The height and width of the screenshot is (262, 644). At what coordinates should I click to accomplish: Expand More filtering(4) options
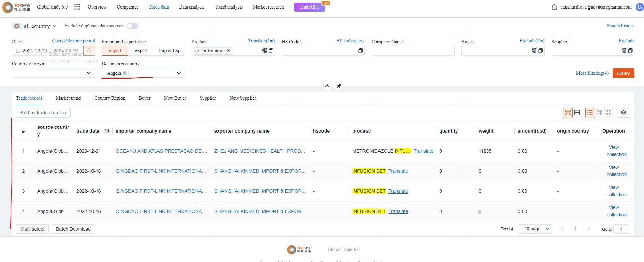(x=592, y=73)
